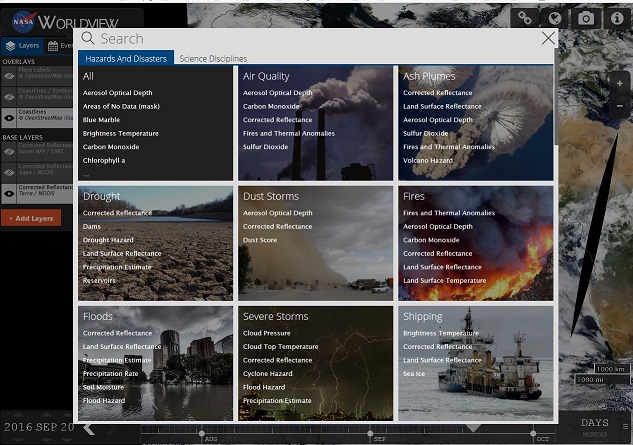Open the Shipping category heading
This screenshot has width=633, height=445.
click(423, 317)
